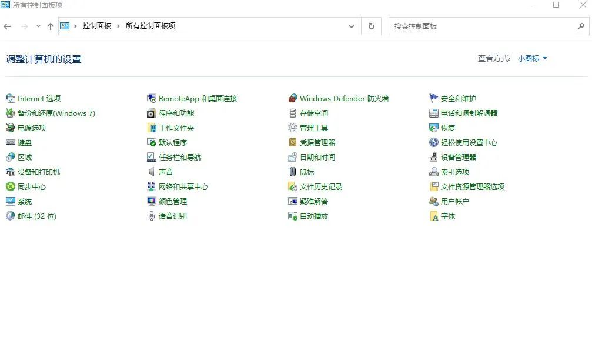This screenshot has height=364, width=592.
Task: Open 凭据管理器
Action: [316, 142]
